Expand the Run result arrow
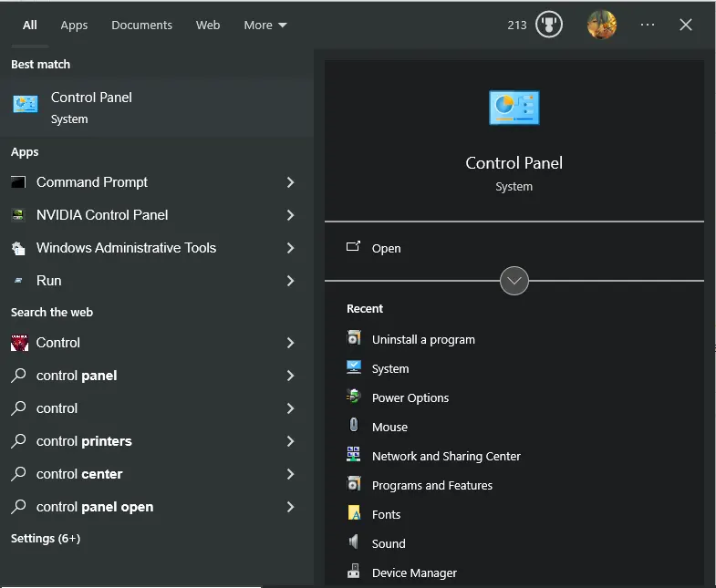Image resolution: width=716 pixels, height=588 pixels. tap(290, 280)
